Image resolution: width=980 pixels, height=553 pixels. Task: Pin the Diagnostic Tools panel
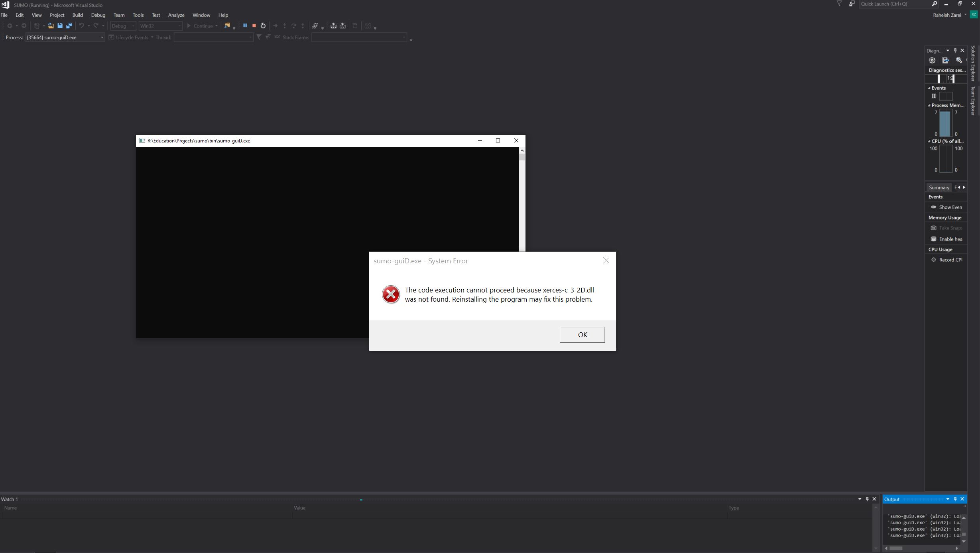pos(955,51)
